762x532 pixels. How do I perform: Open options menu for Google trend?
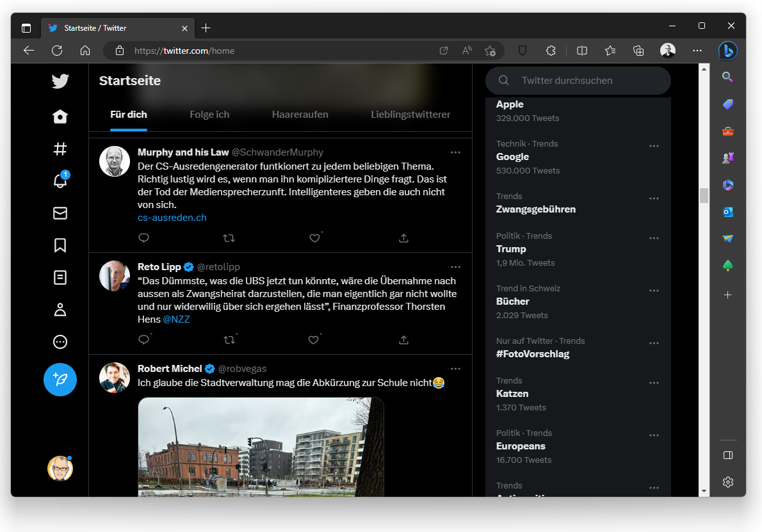pyautogui.click(x=654, y=146)
